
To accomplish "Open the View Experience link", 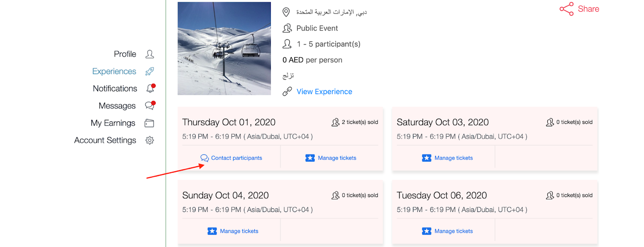I will click(324, 92).
